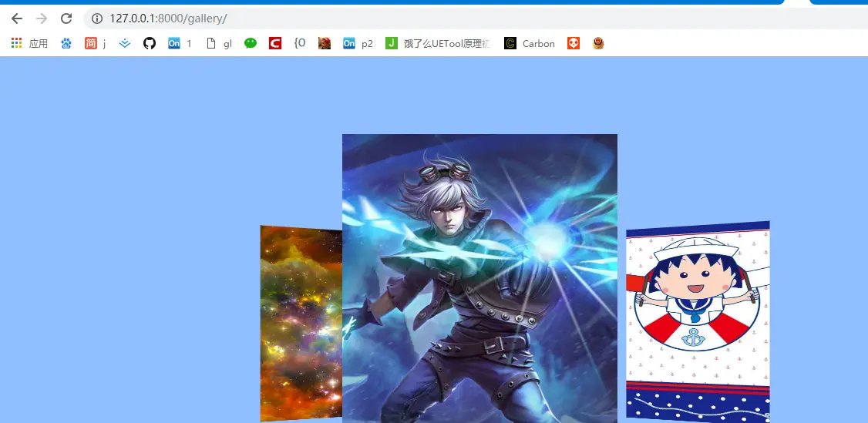Open the On bookmark labeled p2
This screenshot has height=423, width=868.
coord(358,43)
